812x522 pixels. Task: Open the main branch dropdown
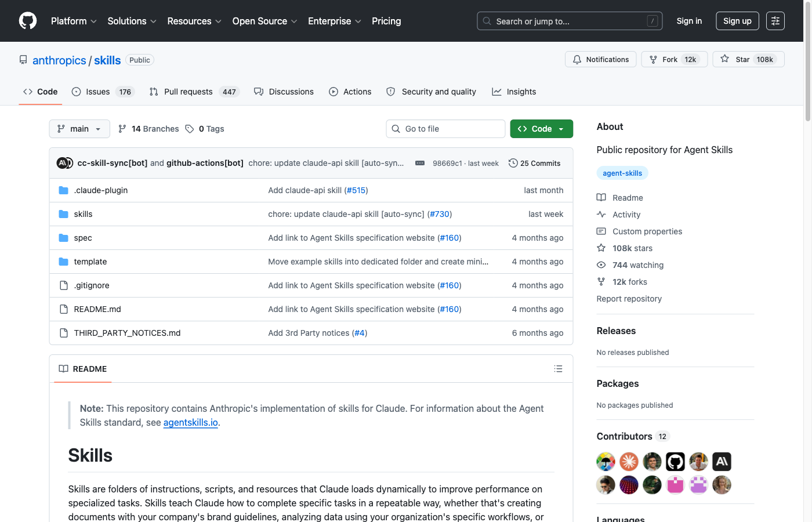79,129
